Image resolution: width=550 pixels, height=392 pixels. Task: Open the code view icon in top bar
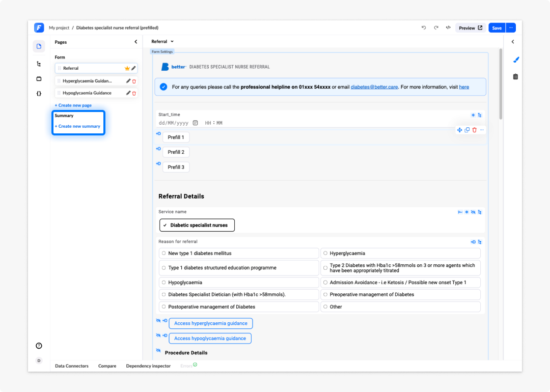(448, 27)
